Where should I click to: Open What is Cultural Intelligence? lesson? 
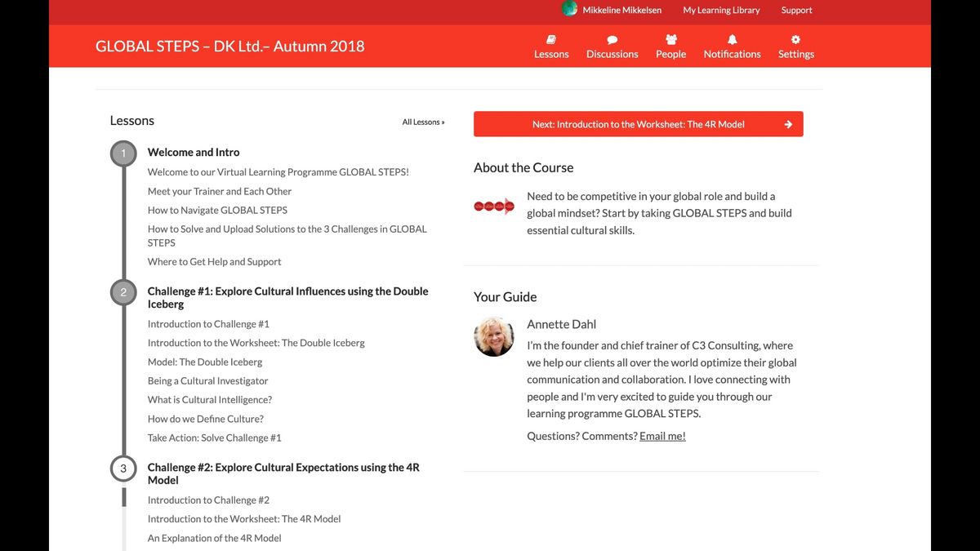tap(210, 400)
